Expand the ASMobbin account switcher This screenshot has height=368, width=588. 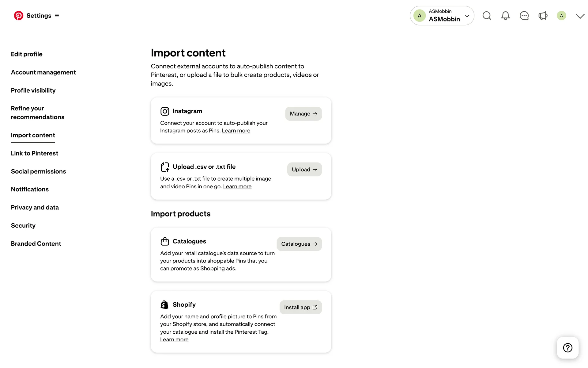tap(442, 16)
